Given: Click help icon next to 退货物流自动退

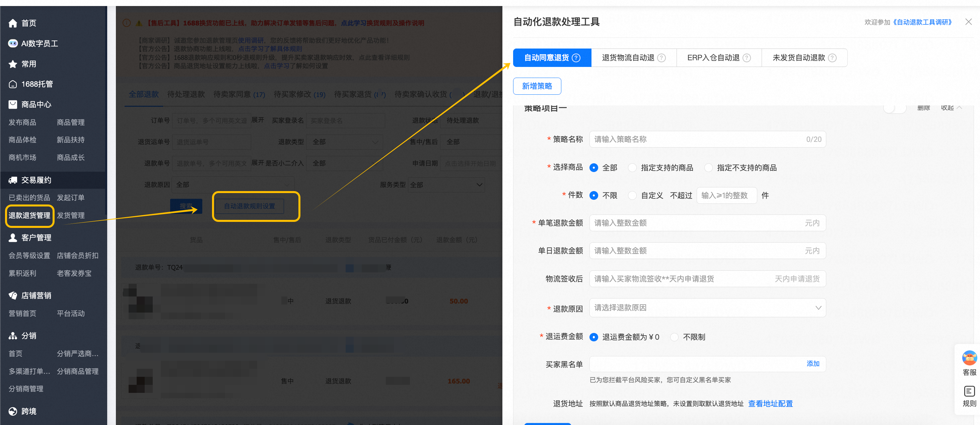Looking at the screenshot, I should [x=661, y=58].
